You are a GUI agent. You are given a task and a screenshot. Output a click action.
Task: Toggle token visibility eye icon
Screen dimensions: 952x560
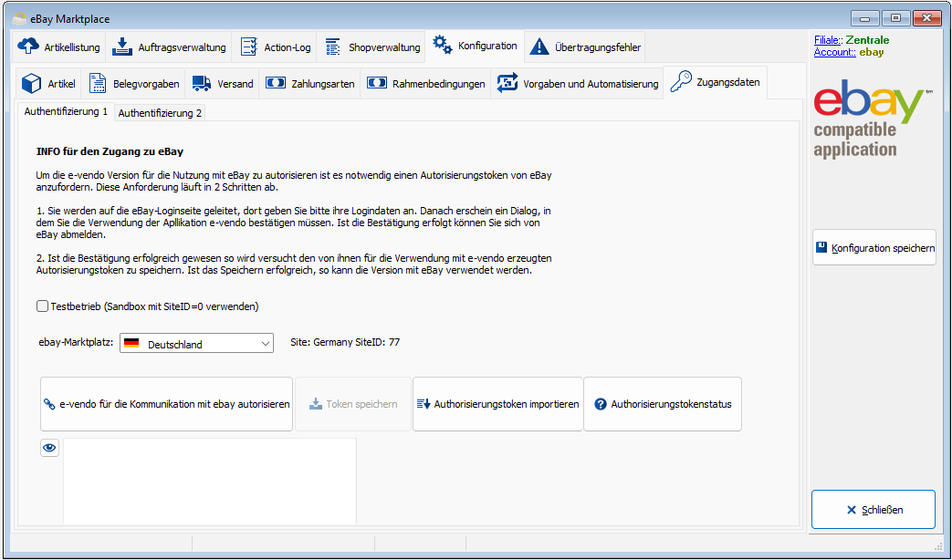tap(50, 448)
